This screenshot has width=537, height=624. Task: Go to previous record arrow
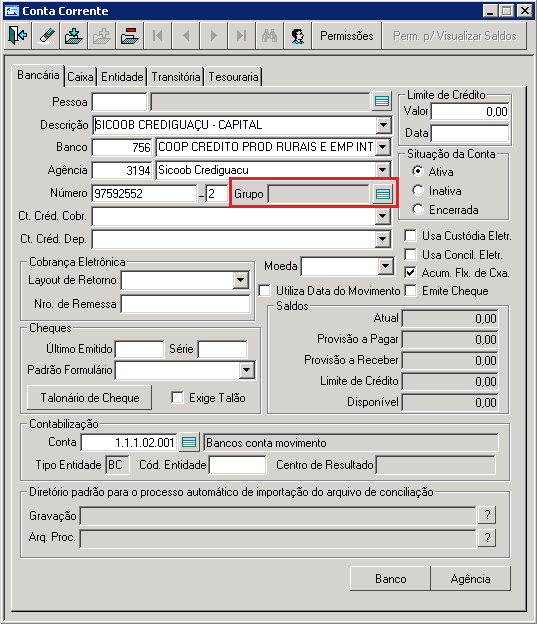point(186,36)
